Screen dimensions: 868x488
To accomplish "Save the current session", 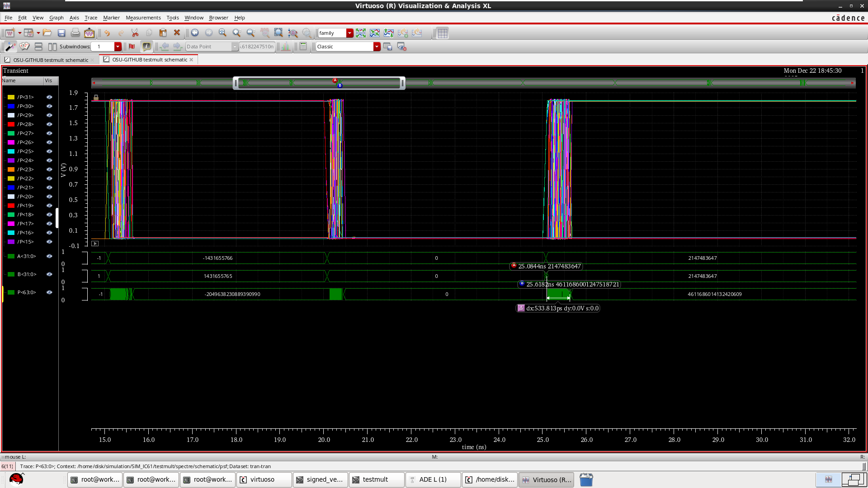I will [x=62, y=33].
